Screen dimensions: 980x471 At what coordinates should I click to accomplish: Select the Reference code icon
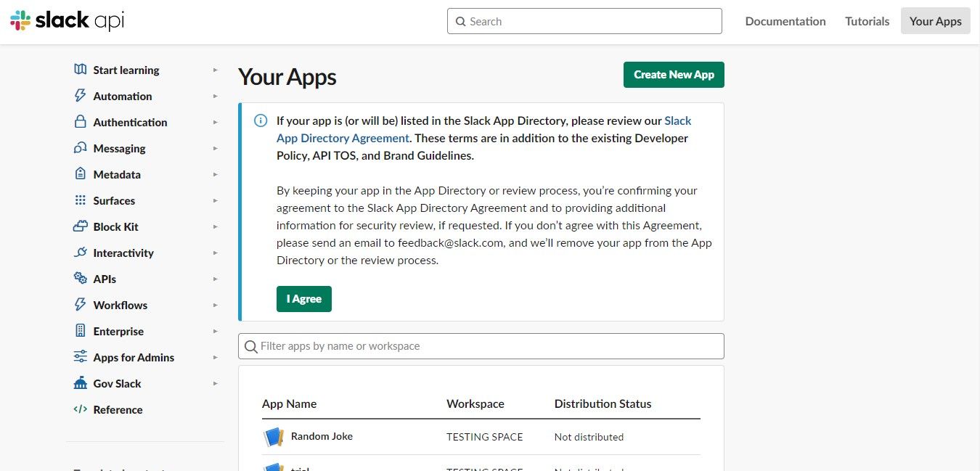[x=79, y=409]
